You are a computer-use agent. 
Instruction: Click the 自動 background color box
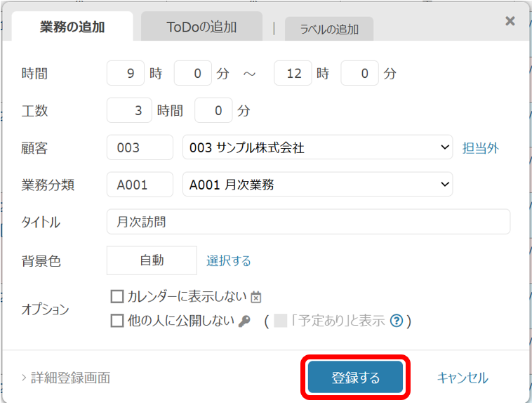(152, 260)
